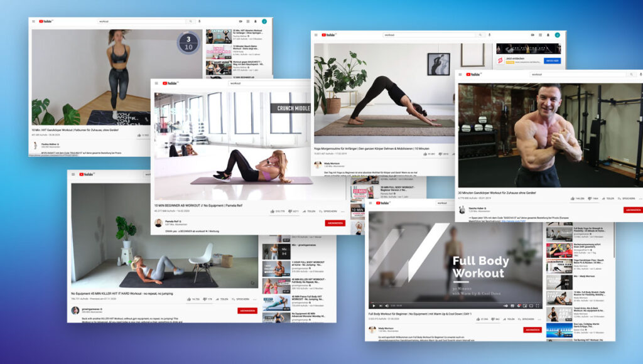Open the growingannanas channel avatar
The width and height of the screenshot is (643, 364).
click(75, 310)
